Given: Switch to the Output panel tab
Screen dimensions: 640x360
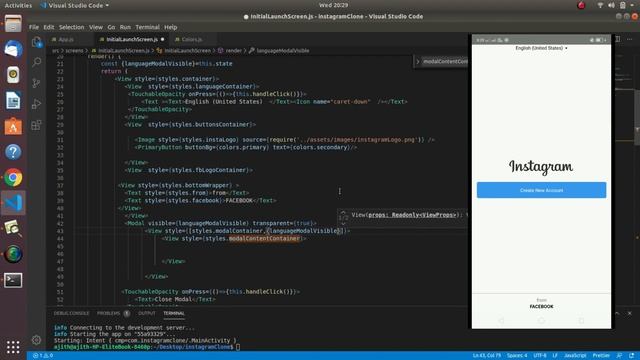Looking at the screenshot, I should pos(147,313).
